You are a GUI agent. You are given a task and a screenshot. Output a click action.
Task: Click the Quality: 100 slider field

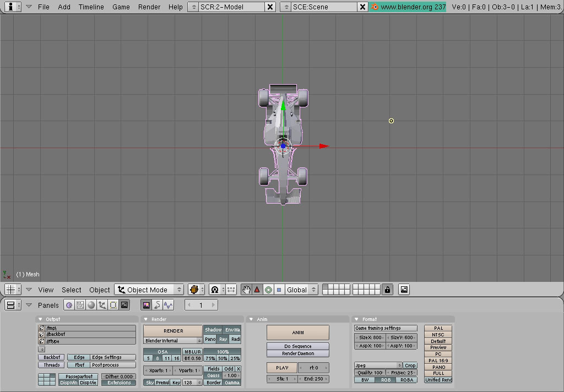point(370,373)
